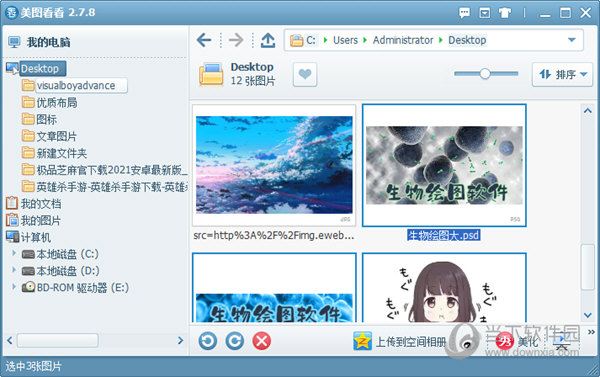Expand 本地磁盘 (C:) drive
Image resolution: width=600 pixels, height=377 pixels.
click(14, 253)
